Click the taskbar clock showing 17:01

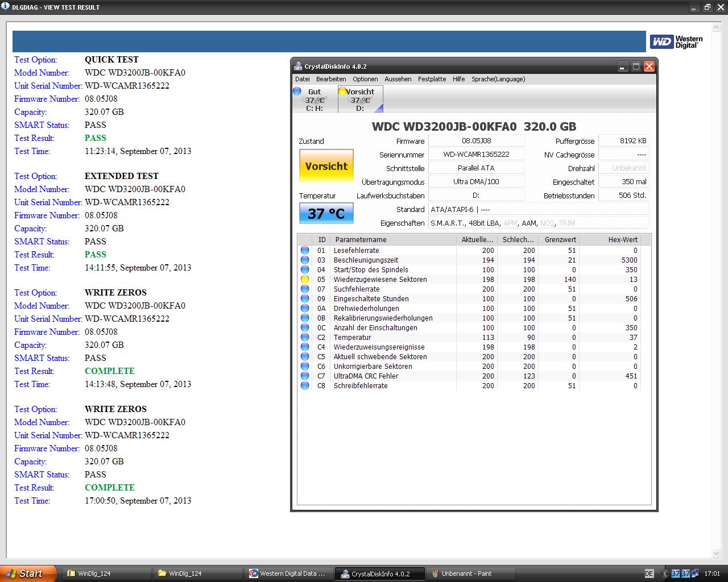click(x=712, y=573)
